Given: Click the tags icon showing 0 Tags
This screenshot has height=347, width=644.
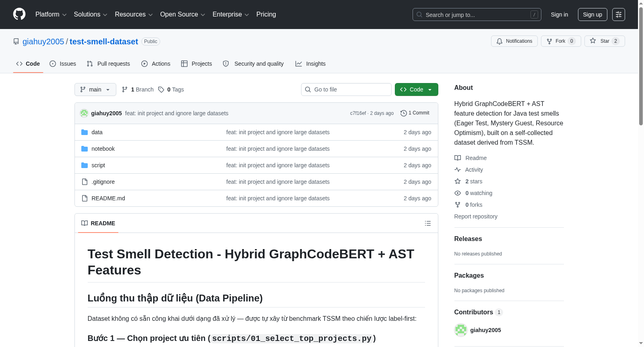Looking at the screenshot, I should [x=161, y=89].
